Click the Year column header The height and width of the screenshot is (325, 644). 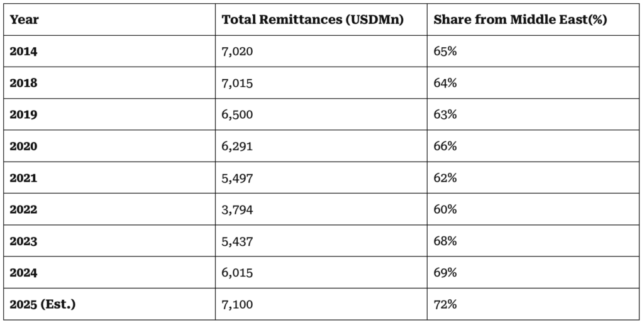click(24, 19)
